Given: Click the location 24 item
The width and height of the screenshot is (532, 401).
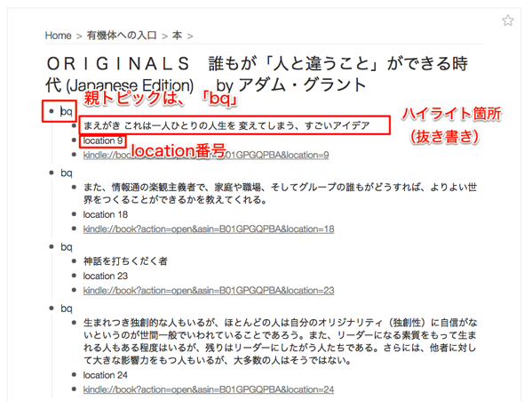Looking at the screenshot, I should tap(105, 375).
